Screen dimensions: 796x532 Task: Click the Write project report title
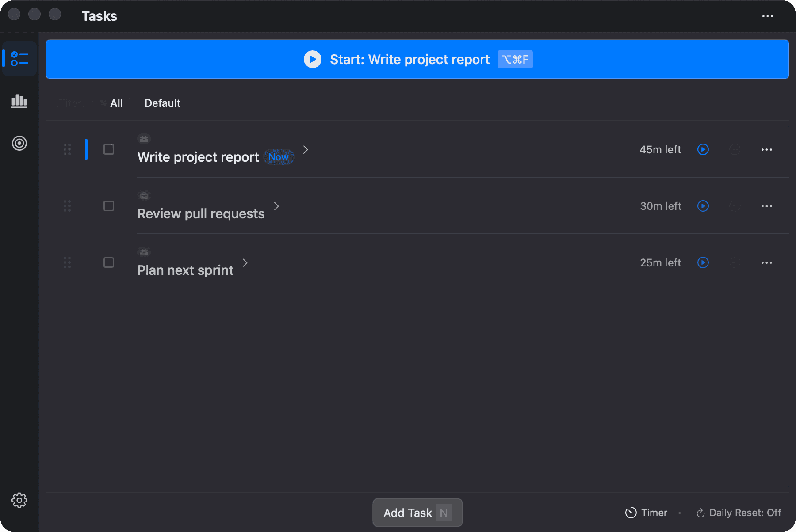point(198,157)
